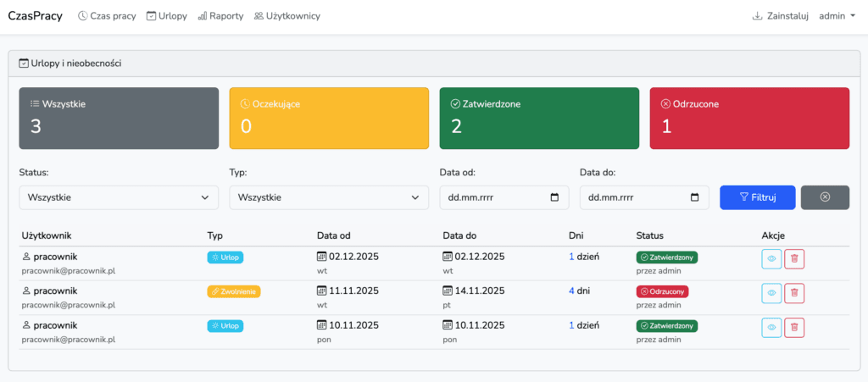Click the Zainstaluj download icon

tap(757, 16)
